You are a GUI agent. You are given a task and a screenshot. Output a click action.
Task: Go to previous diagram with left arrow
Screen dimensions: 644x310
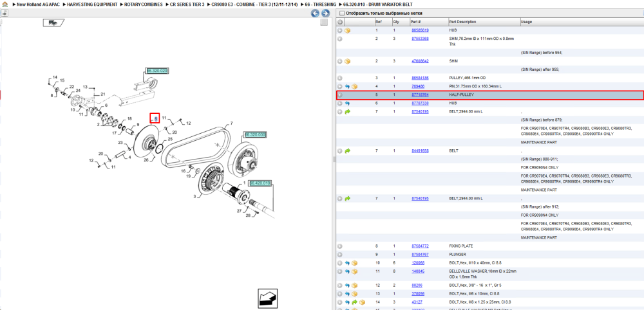315,14
